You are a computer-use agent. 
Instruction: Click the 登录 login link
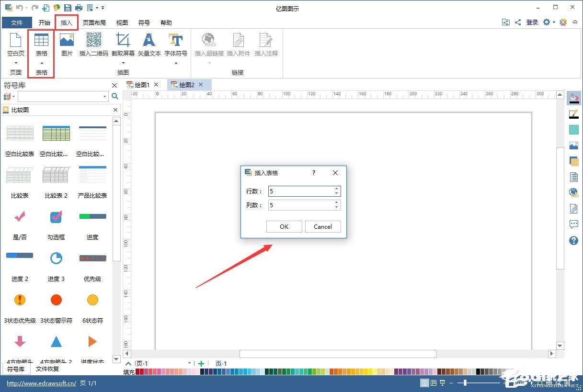(x=532, y=22)
